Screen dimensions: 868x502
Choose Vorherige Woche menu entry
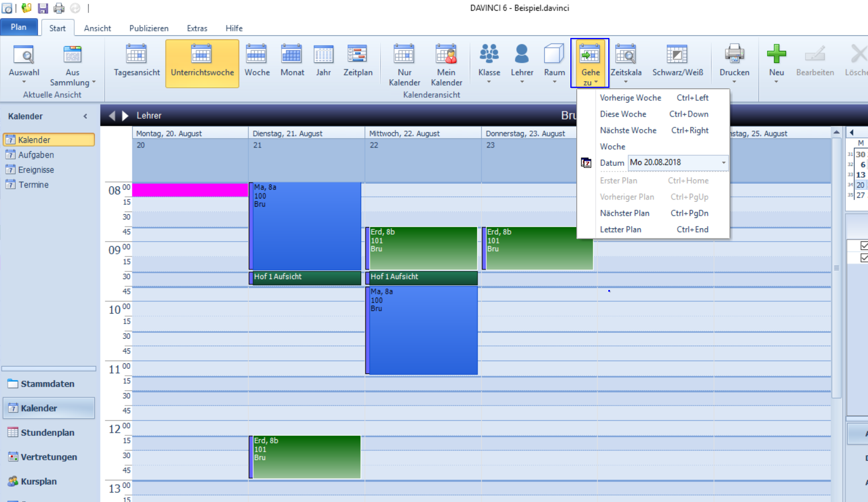pyautogui.click(x=653, y=98)
